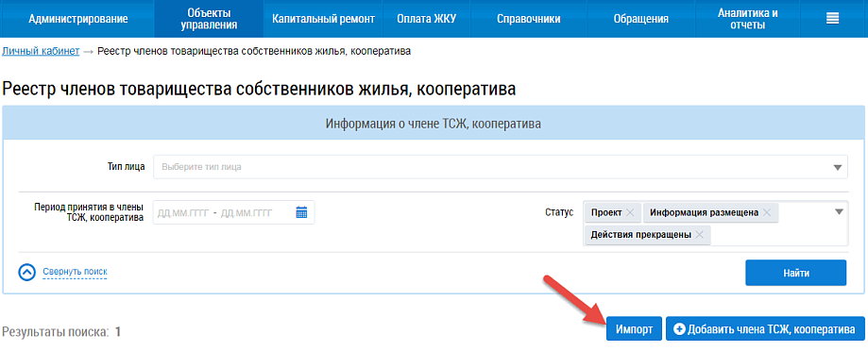
Task: Click the collapse search circle arrow icon
Action: tap(27, 272)
